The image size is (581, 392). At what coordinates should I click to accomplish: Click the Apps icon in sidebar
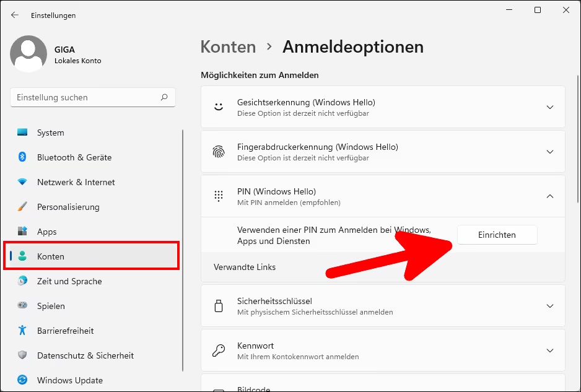(x=23, y=232)
